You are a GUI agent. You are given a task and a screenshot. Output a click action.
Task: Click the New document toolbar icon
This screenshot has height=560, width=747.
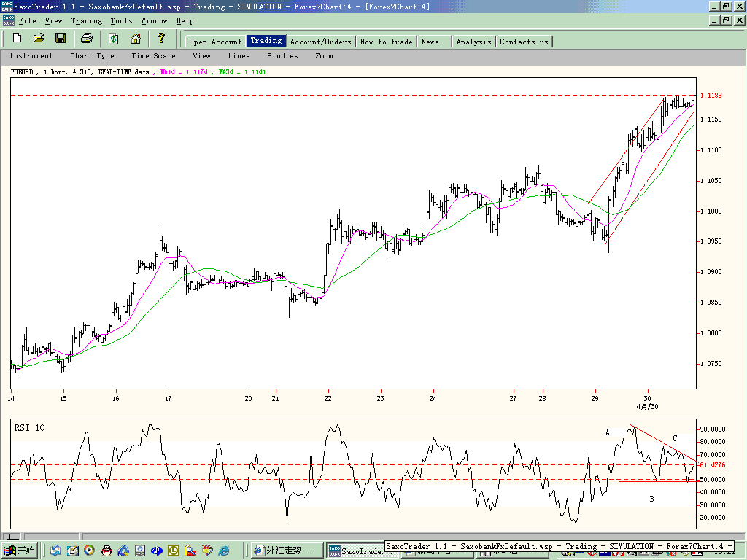[18, 38]
